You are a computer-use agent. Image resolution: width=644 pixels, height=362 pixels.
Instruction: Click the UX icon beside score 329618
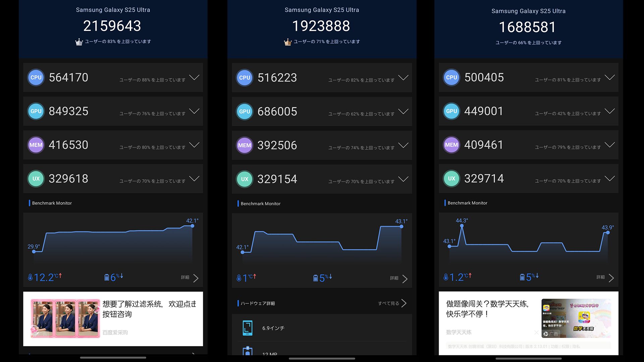[36, 179]
